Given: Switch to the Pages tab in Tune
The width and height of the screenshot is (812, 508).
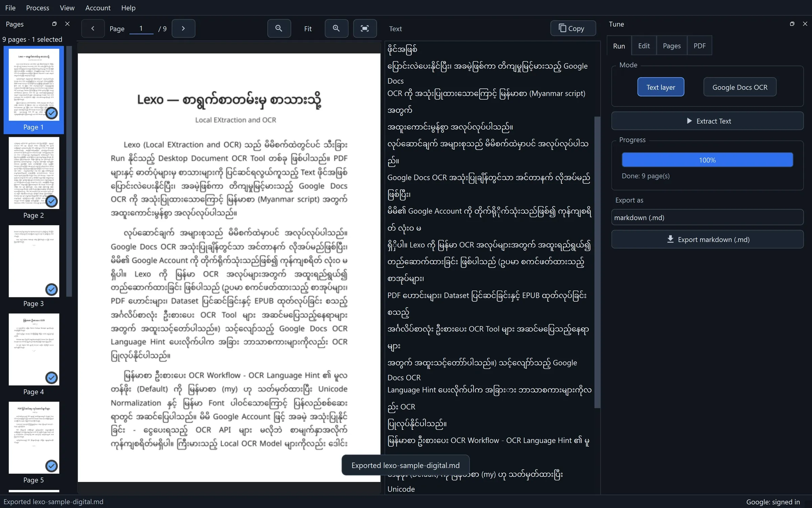Looking at the screenshot, I should 672,46.
